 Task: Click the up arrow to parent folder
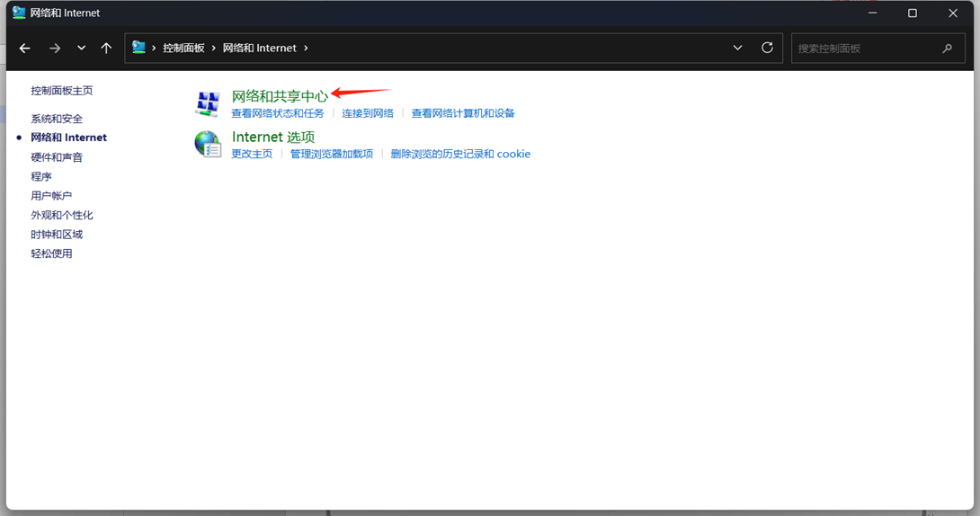tap(106, 49)
